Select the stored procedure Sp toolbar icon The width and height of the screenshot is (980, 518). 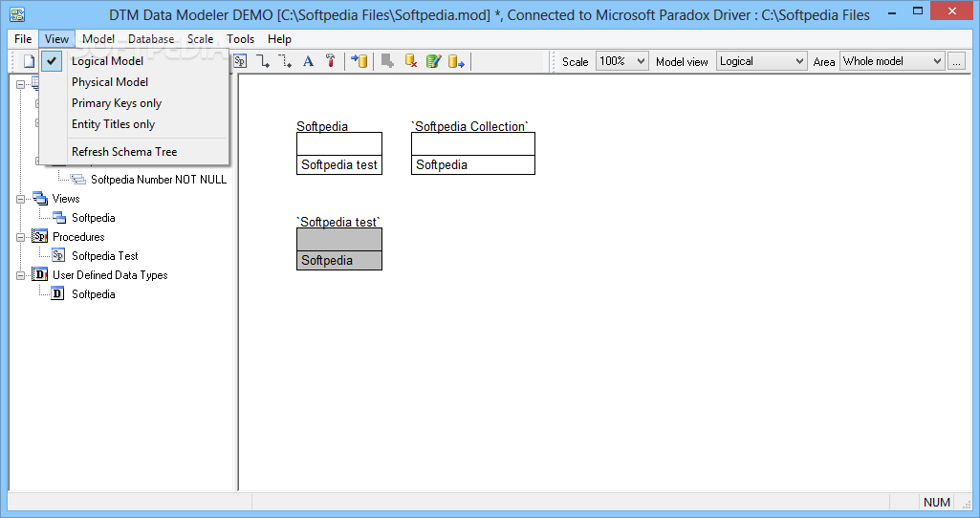(x=240, y=61)
